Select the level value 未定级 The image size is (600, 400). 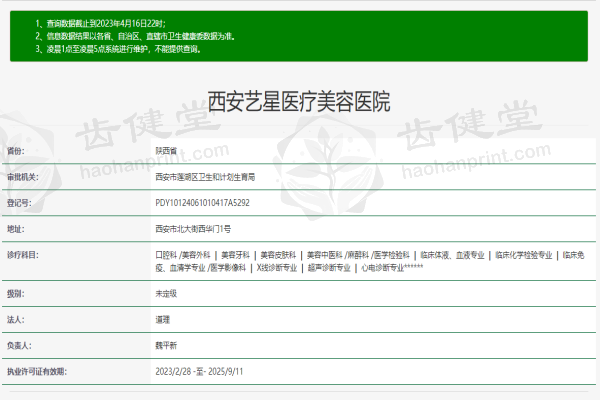pos(166,294)
